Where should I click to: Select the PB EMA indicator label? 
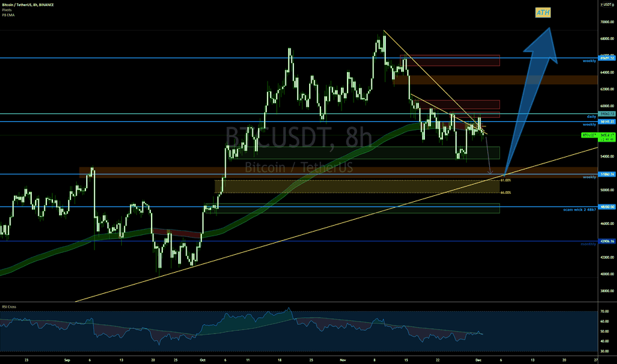coord(8,15)
